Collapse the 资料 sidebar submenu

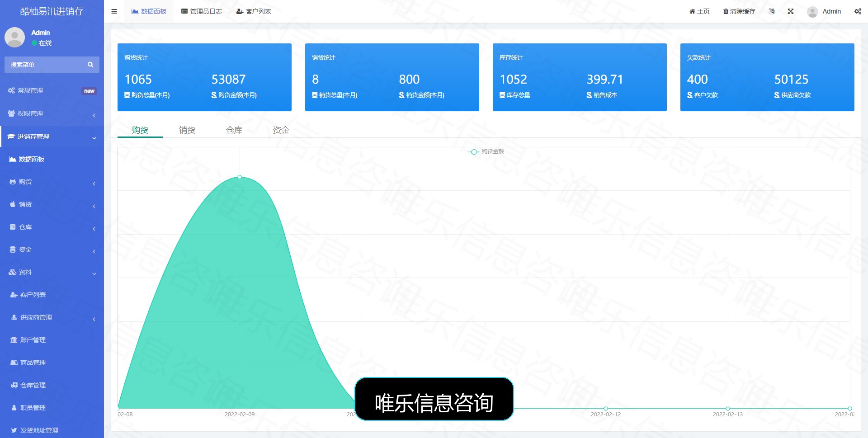pyautogui.click(x=52, y=272)
